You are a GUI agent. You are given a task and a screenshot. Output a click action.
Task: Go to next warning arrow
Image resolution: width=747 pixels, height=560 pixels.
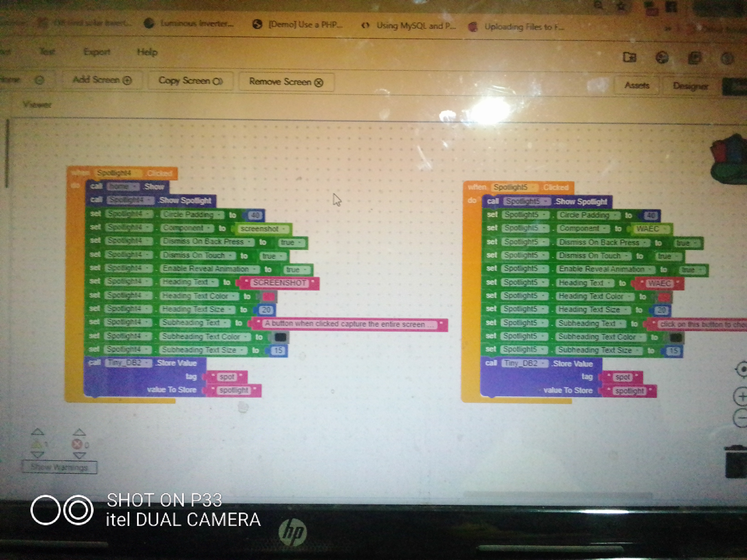pyautogui.click(x=38, y=455)
